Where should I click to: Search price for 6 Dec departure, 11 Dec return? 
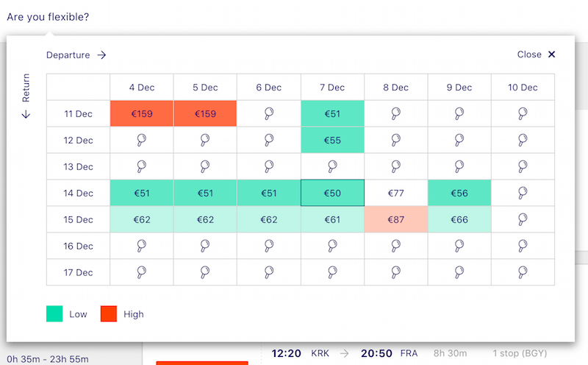coord(269,113)
